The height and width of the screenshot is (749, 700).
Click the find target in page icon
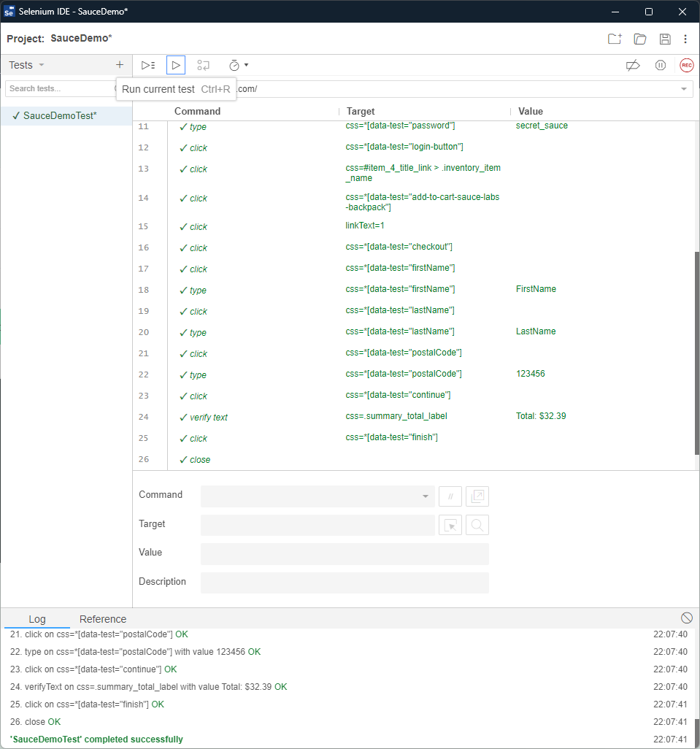click(x=477, y=525)
